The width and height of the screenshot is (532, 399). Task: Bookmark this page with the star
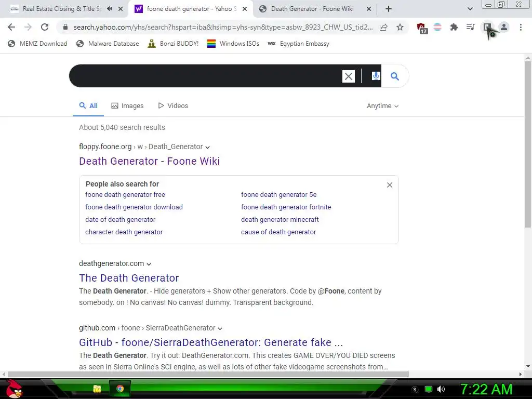click(x=400, y=27)
